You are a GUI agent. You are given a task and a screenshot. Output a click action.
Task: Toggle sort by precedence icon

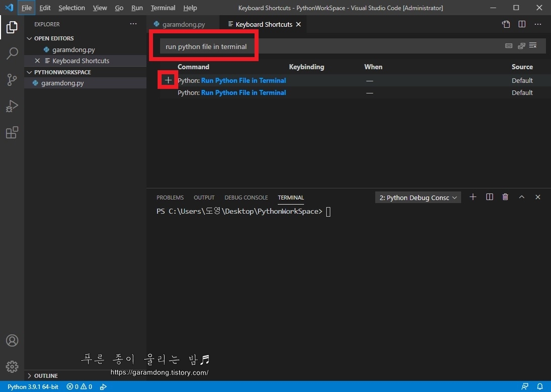(x=521, y=45)
